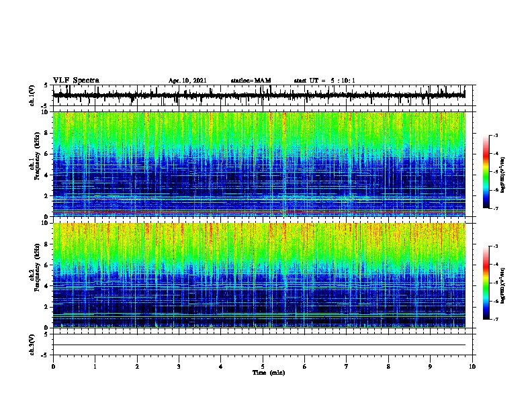Click the "-3" label on ch.1 colorbar

pyautogui.click(x=496, y=135)
